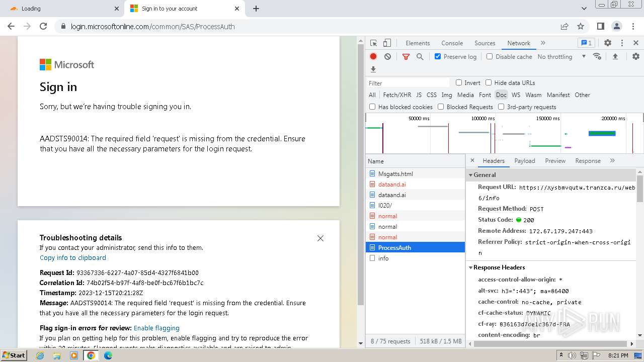Import a HAR file with the upload arrow
Viewport: 644px width, 362px height.
[615, 56]
